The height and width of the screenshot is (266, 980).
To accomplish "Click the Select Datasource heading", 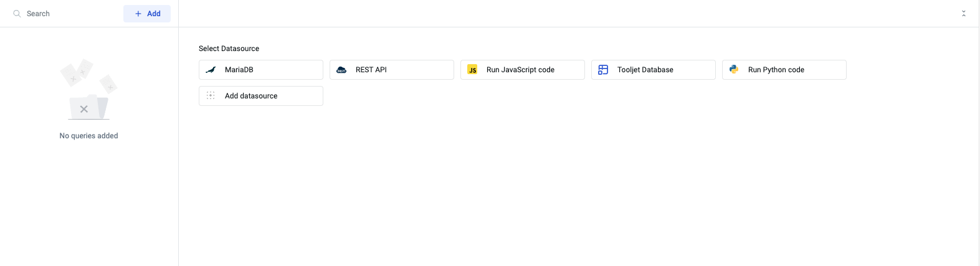I will click(x=229, y=49).
